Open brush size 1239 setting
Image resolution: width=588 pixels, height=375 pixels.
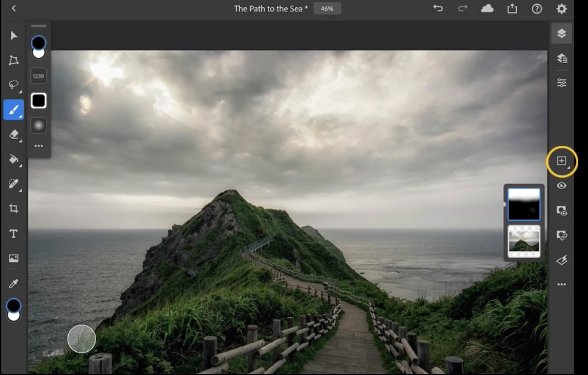(39, 76)
